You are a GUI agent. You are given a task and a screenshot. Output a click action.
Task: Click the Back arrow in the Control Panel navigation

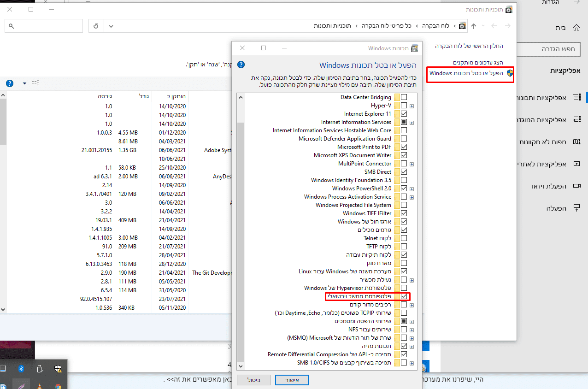508,26
